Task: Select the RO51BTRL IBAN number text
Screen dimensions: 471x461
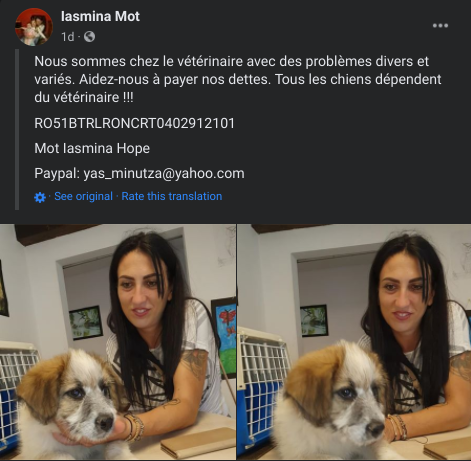Action: (x=134, y=123)
